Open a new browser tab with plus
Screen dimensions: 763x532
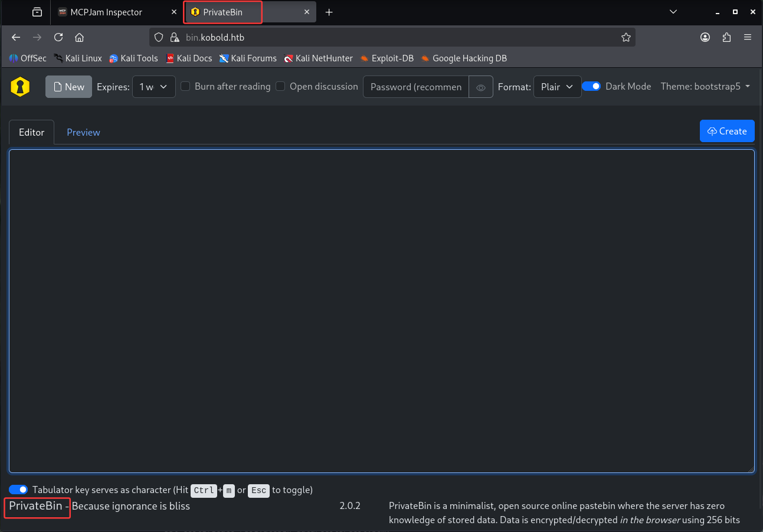(x=329, y=12)
